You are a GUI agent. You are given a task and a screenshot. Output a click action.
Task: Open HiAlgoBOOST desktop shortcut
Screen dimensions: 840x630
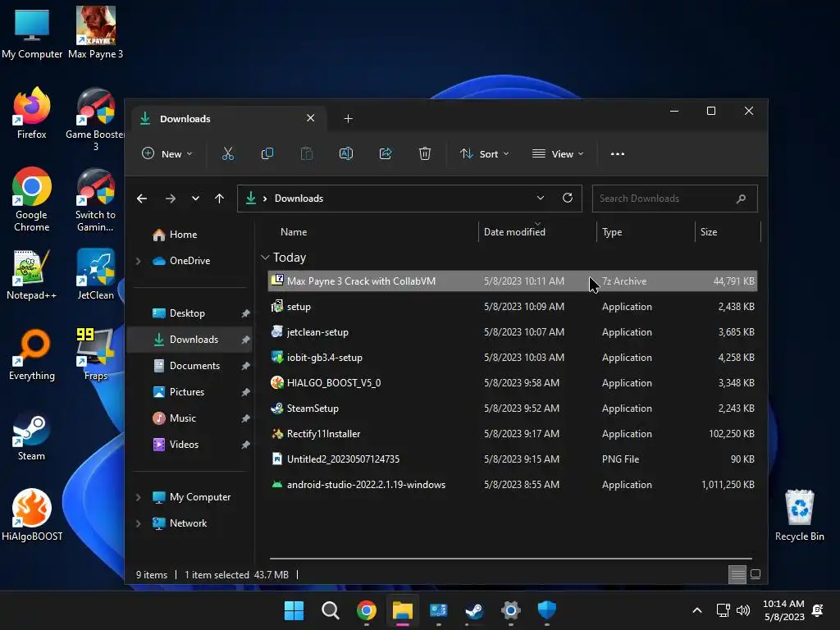pos(32,515)
